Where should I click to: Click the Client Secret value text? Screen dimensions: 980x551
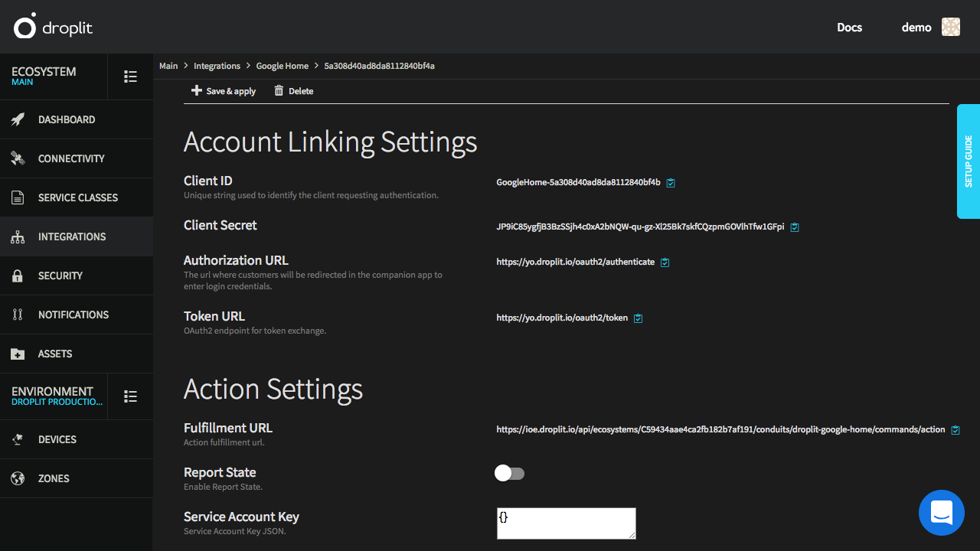[x=640, y=227]
